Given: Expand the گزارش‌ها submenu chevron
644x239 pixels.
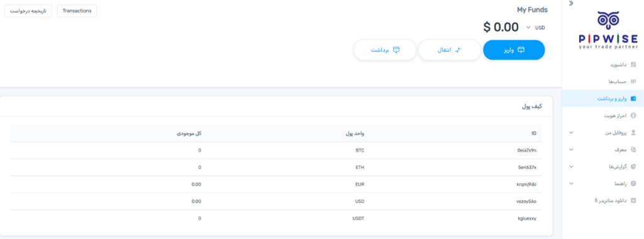Looking at the screenshot, I should point(571,166).
